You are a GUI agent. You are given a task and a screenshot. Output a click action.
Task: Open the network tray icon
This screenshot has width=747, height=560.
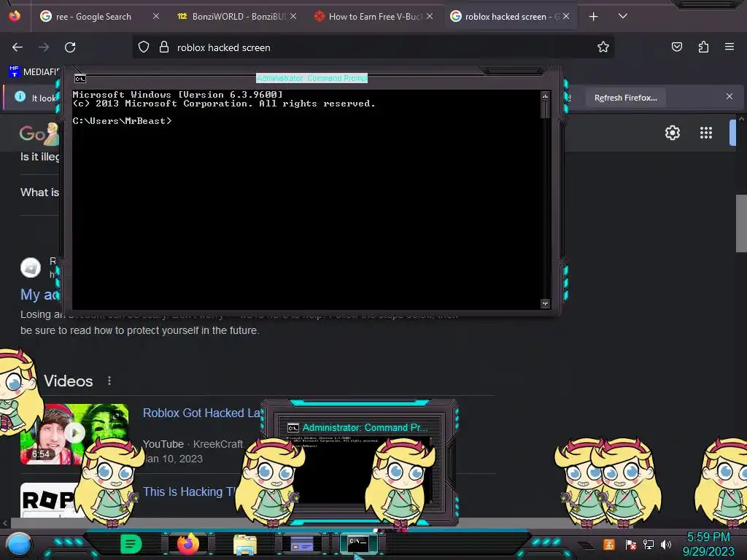649,544
